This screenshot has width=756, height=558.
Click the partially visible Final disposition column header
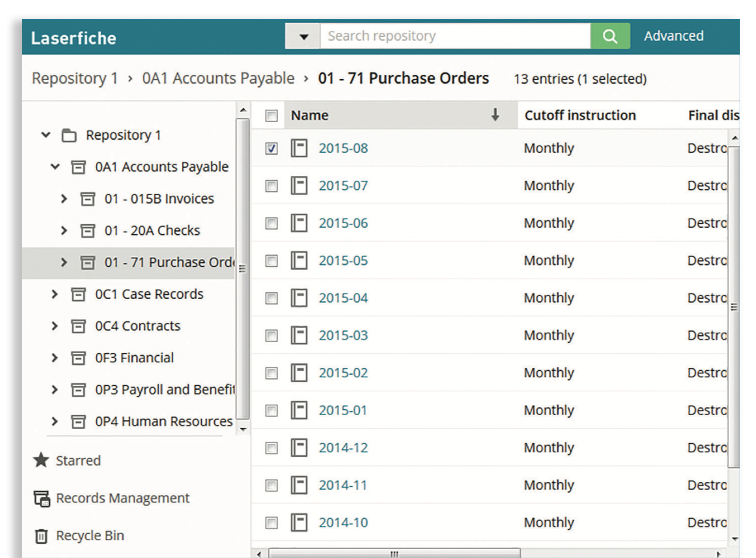[x=713, y=115]
